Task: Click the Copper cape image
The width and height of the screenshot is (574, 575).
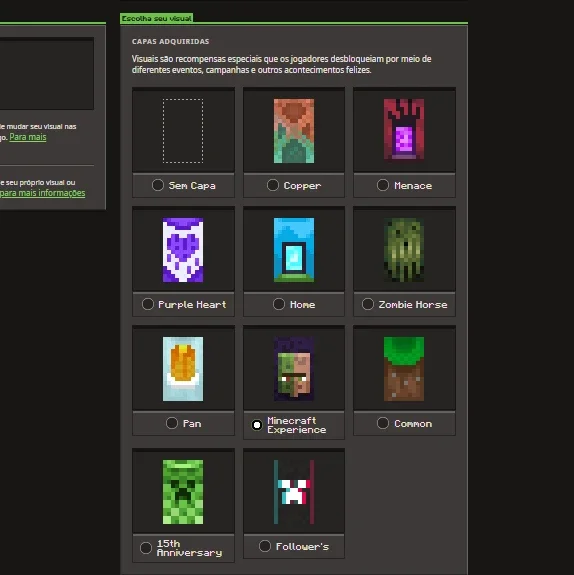Action: 294,131
